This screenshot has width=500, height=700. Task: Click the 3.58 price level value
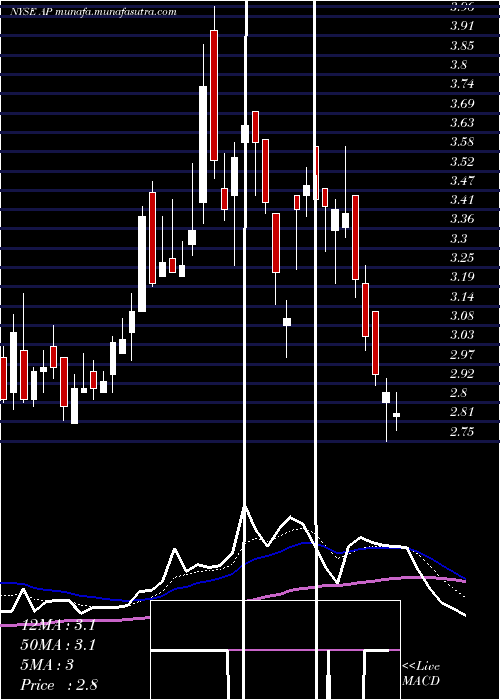tap(461, 142)
